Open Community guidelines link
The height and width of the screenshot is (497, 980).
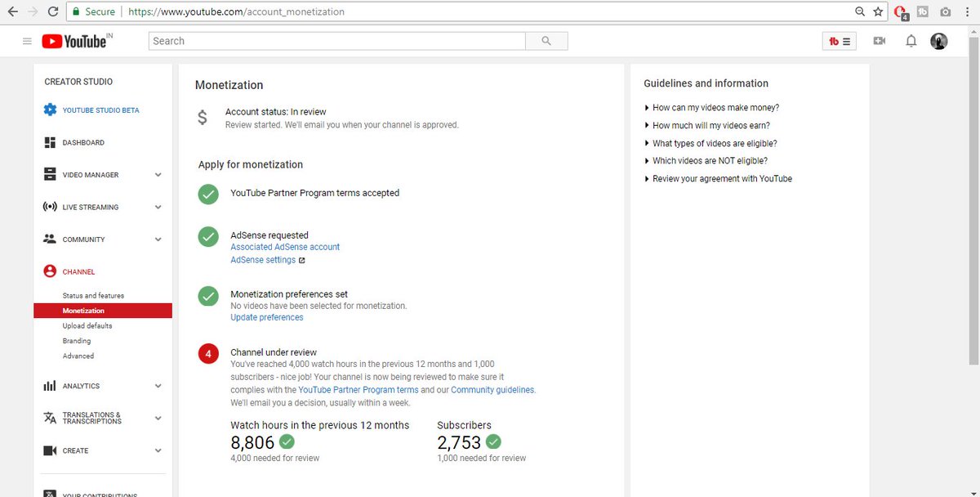tap(492, 390)
